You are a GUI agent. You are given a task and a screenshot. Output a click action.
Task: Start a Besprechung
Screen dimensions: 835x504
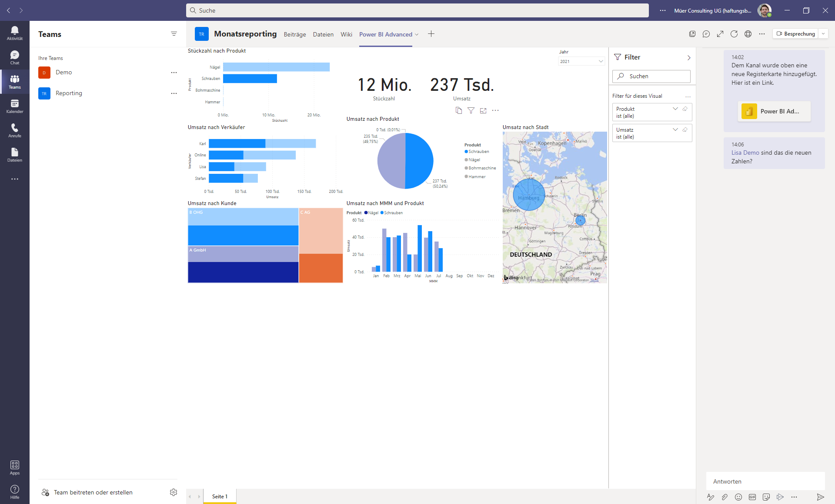point(796,34)
